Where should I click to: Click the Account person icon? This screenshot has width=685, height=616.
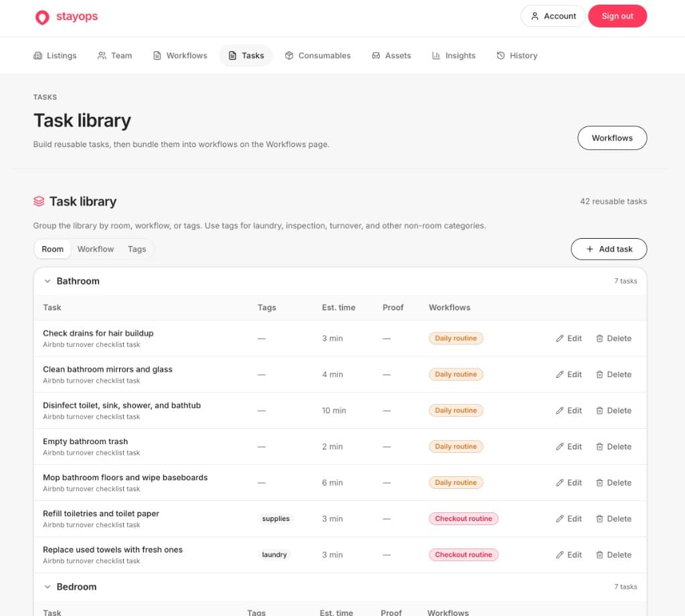534,16
